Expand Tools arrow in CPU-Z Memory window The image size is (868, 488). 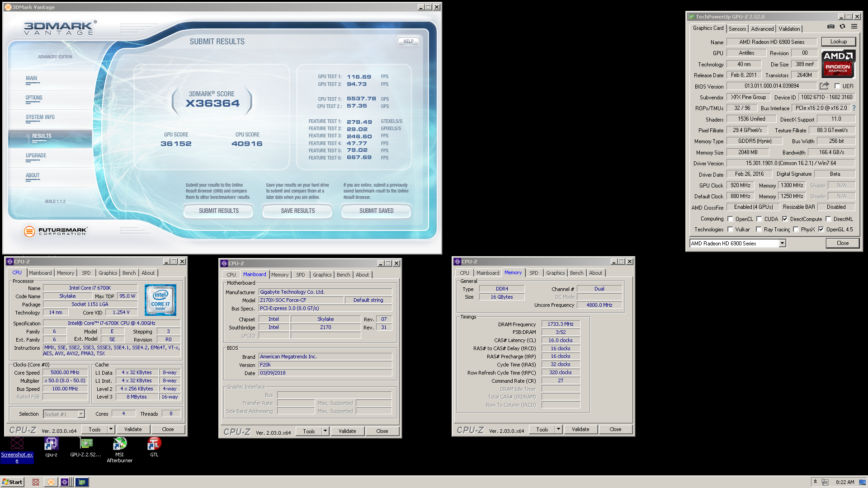click(558, 429)
